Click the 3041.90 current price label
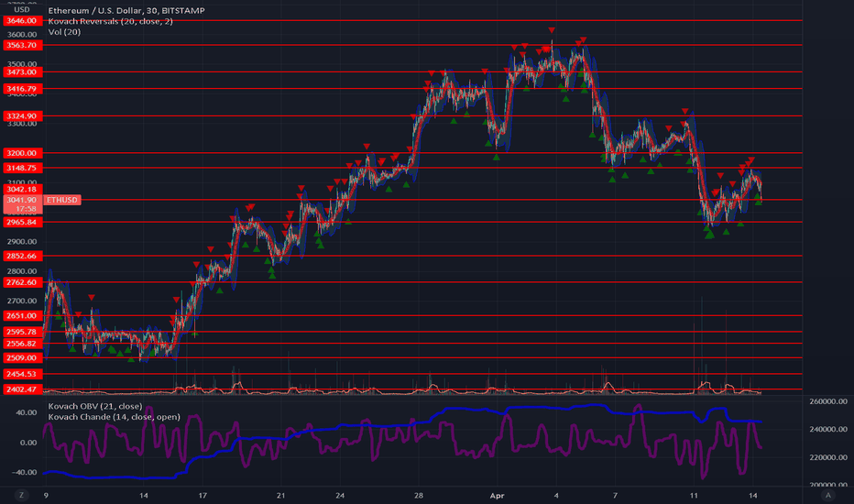Screen dimensions: 854x504 click(22, 200)
